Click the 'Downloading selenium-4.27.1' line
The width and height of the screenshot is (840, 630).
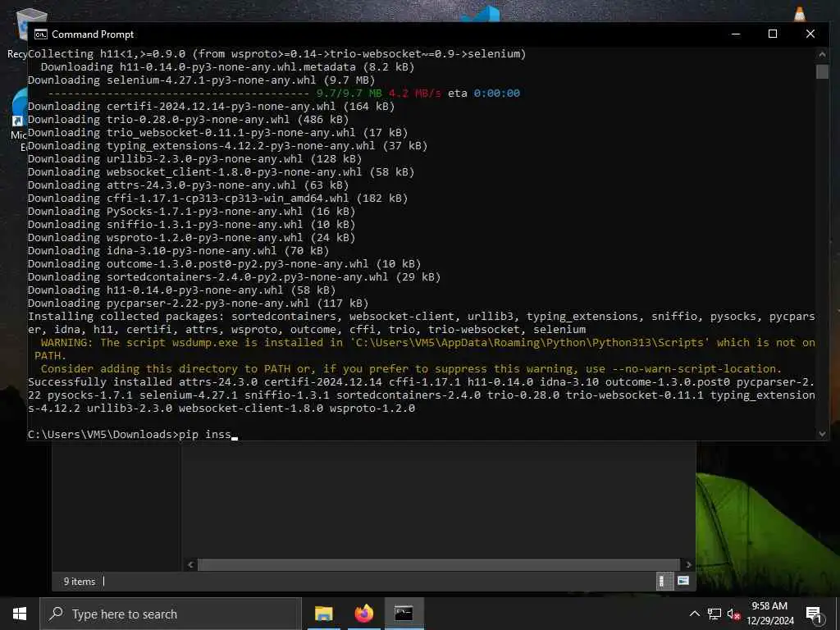202,80
